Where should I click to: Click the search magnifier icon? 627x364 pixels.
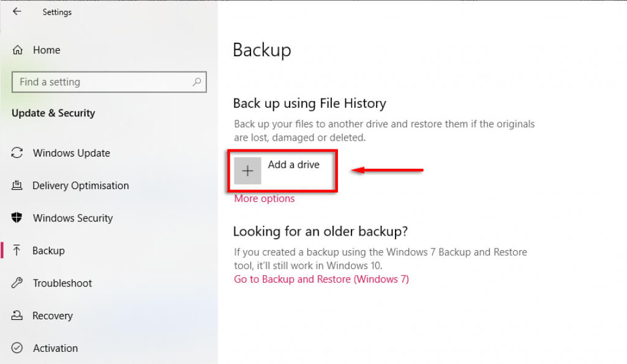(197, 81)
